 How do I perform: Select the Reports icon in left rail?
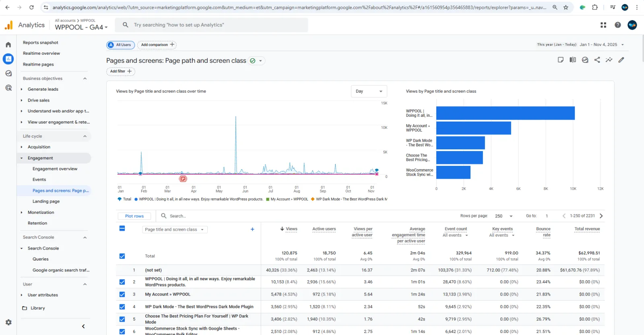pyautogui.click(x=8, y=59)
